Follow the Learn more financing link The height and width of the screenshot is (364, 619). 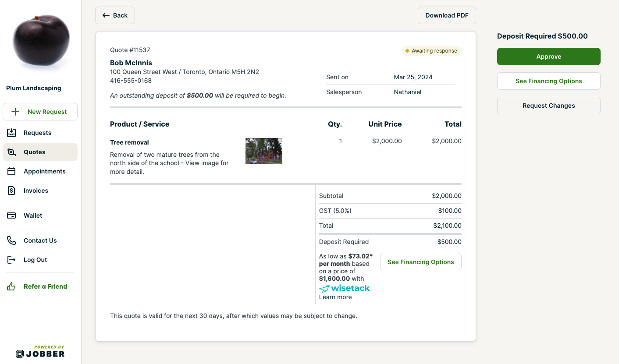point(335,297)
